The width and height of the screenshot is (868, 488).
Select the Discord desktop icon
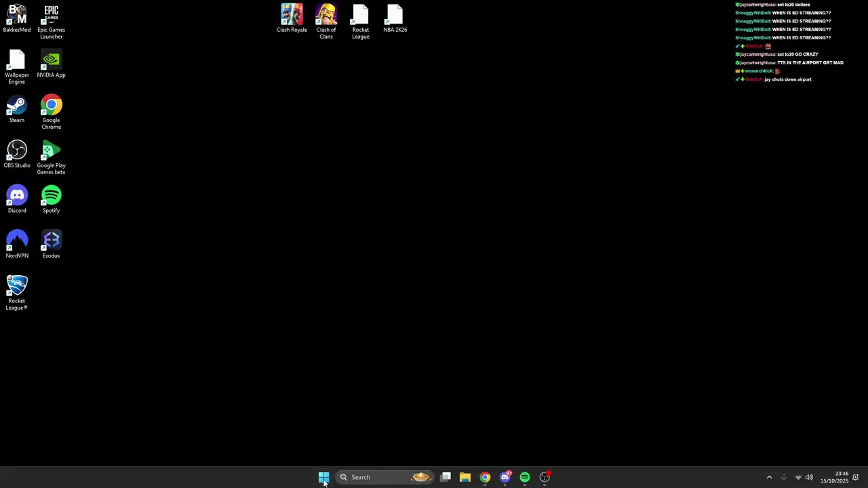point(17,199)
